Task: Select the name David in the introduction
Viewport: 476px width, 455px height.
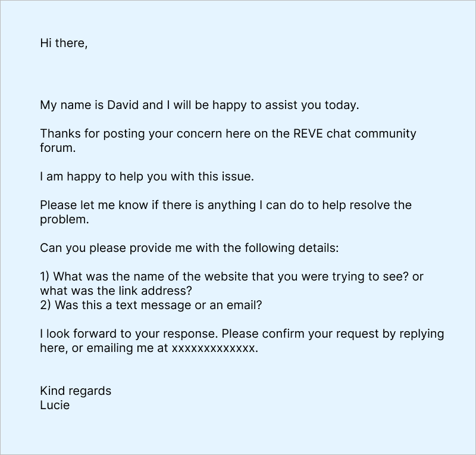Action: (x=123, y=105)
